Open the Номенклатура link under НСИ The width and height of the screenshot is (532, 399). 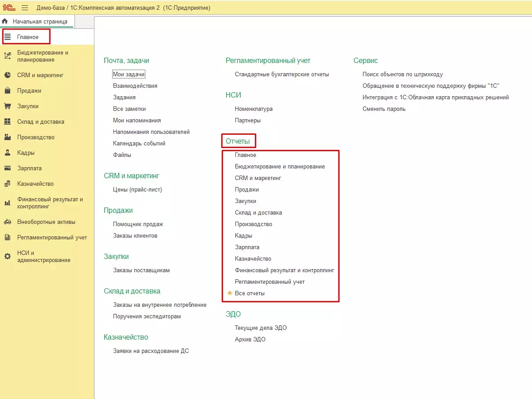click(254, 109)
